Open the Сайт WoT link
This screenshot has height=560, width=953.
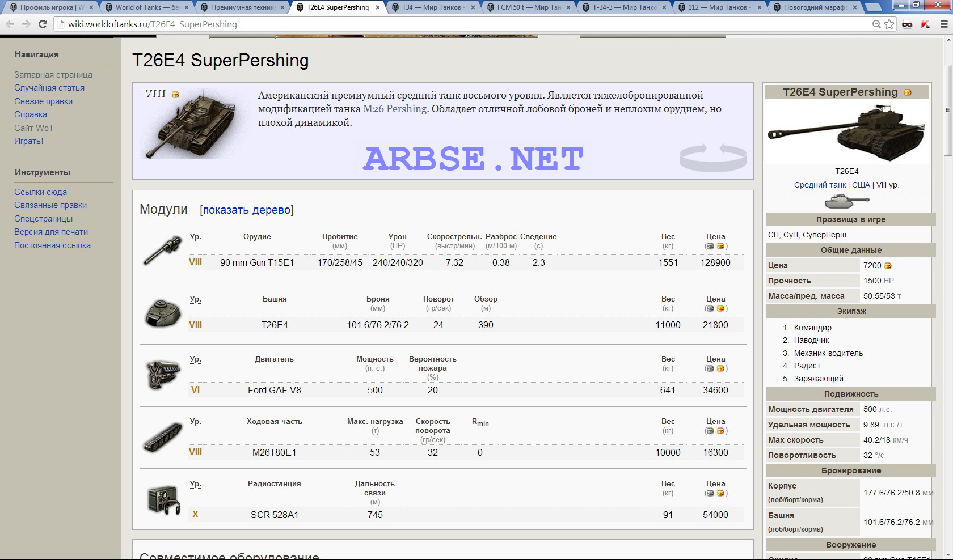pyautogui.click(x=34, y=128)
